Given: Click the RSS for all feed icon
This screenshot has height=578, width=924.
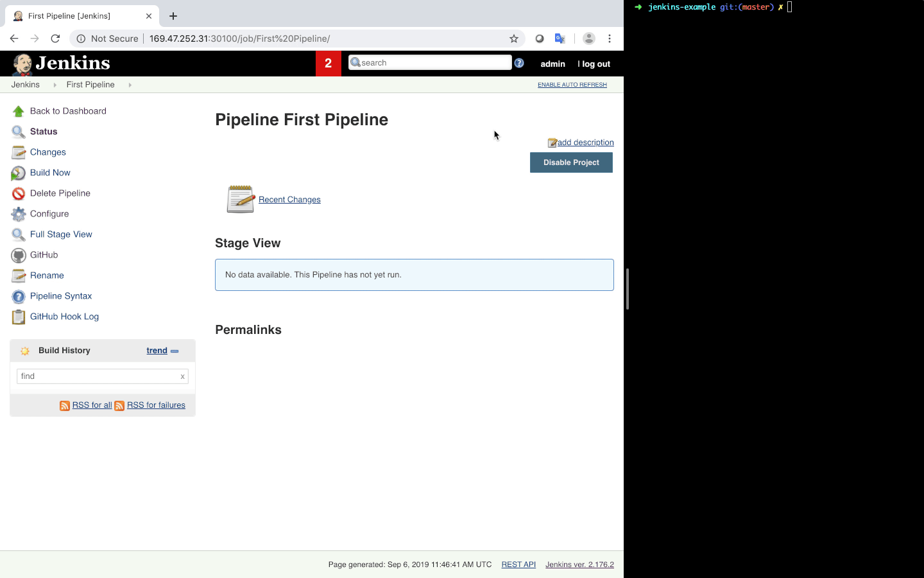Looking at the screenshot, I should pyautogui.click(x=65, y=406).
